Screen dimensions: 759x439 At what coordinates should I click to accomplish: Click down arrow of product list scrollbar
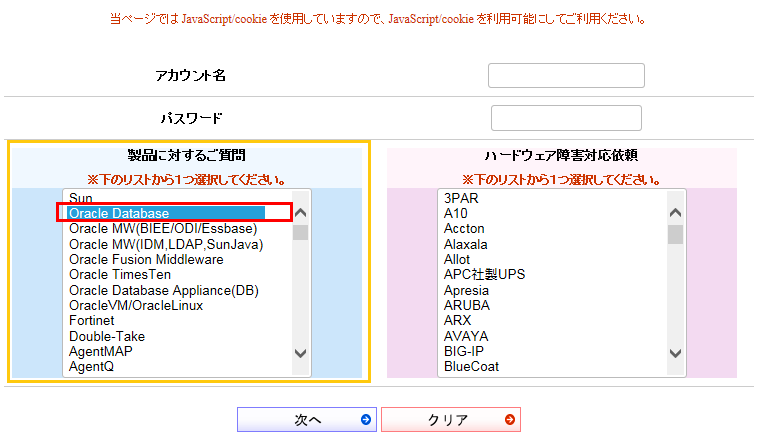pyautogui.click(x=301, y=353)
